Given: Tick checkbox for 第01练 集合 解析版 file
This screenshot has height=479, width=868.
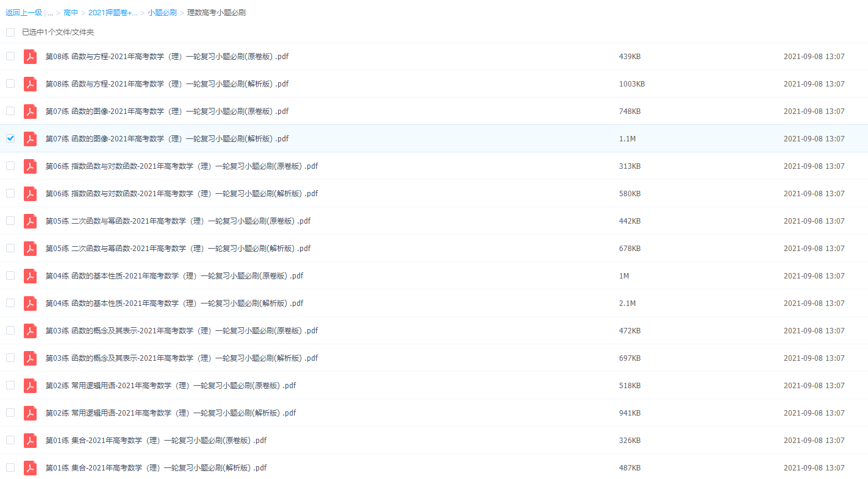Looking at the screenshot, I should pyautogui.click(x=10, y=467).
